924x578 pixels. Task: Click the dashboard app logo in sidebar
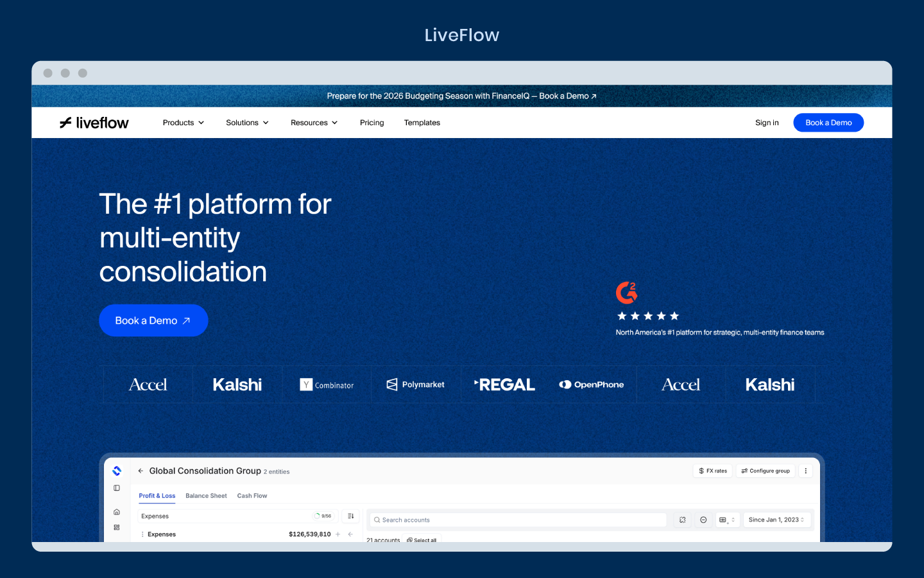tap(117, 471)
